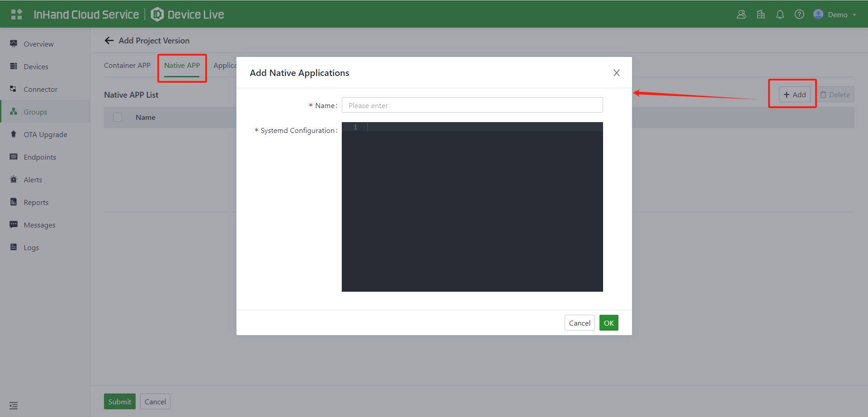Viewport: 868px width, 417px height.
Task: Open the user account icon in header
Action: (741, 14)
